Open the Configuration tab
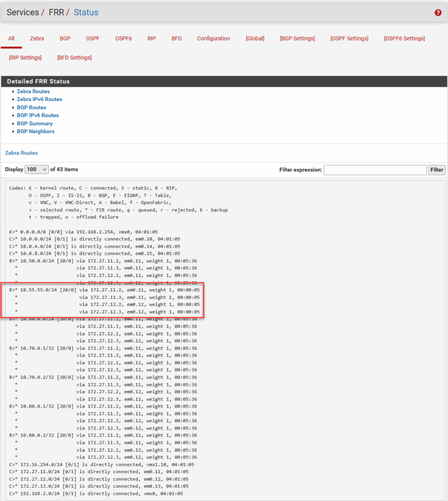The image size is (448, 501). click(213, 39)
